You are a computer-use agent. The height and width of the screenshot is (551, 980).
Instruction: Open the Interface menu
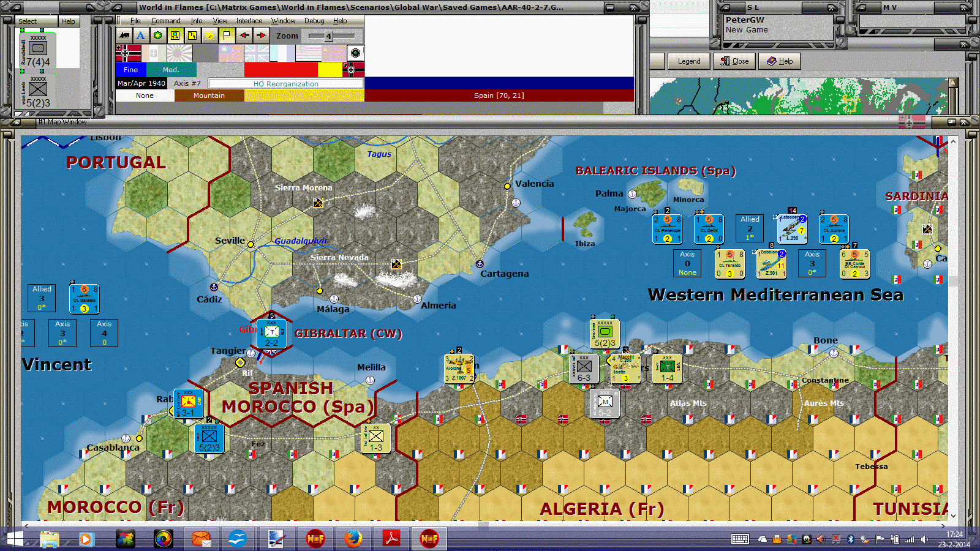coord(249,21)
